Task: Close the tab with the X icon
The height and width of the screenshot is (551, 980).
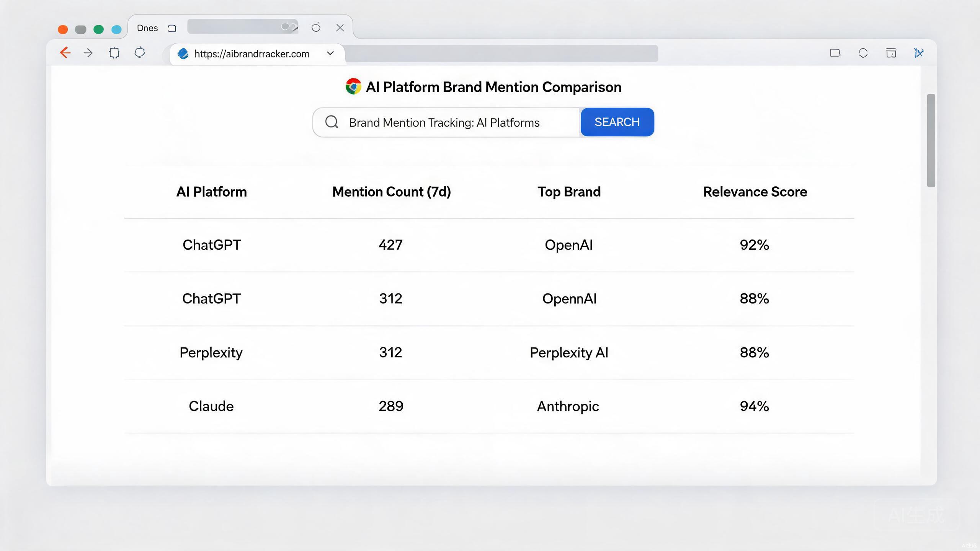Action: 340,28
